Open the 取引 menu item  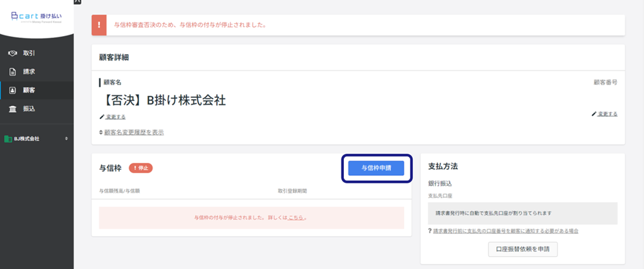(x=37, y=53)
